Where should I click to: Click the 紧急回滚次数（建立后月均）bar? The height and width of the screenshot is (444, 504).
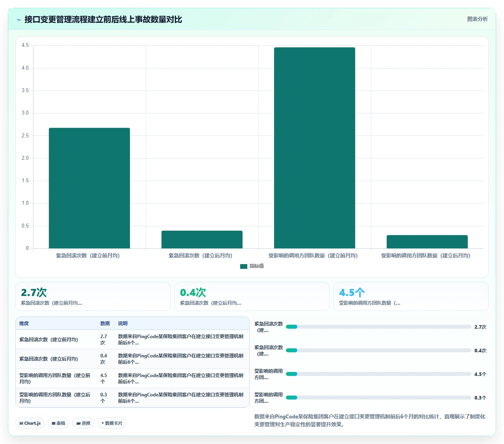(202, 239)
